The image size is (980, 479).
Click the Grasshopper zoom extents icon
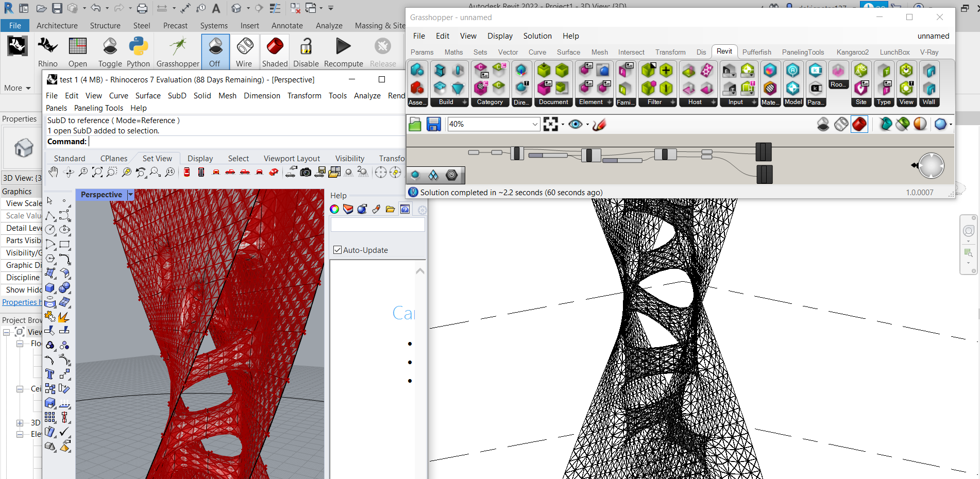coord(551,124)
